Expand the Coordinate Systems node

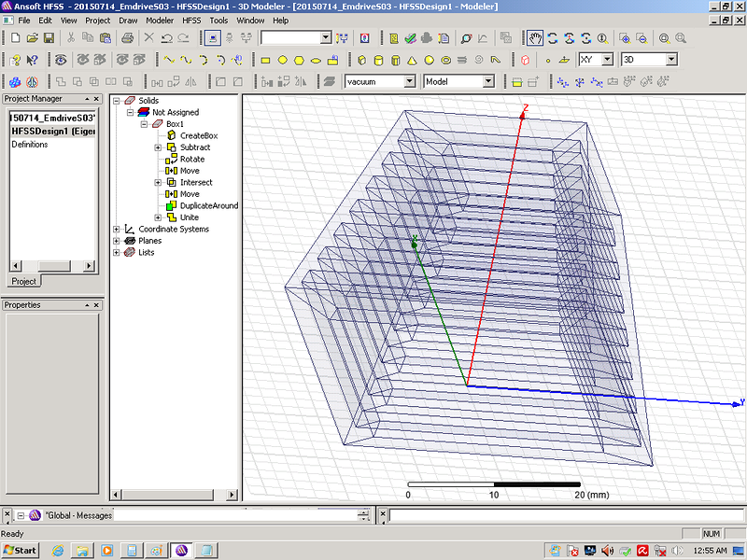(x=117, y=230)
